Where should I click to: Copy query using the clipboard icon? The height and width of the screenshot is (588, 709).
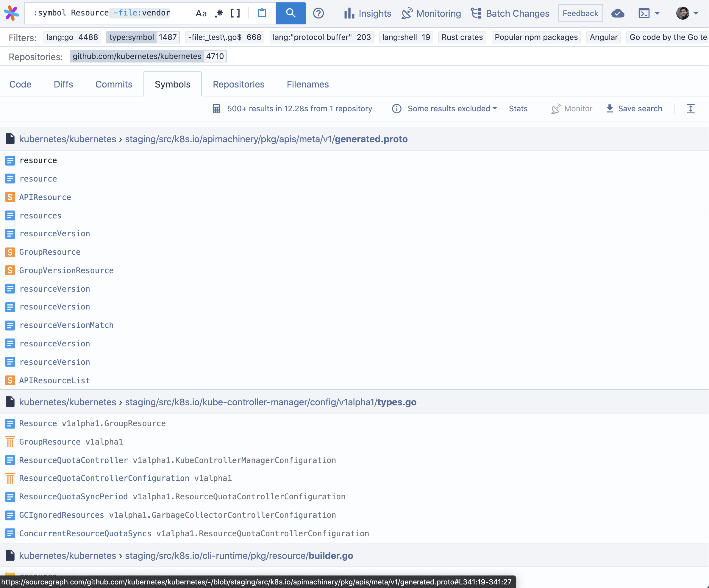262,13
